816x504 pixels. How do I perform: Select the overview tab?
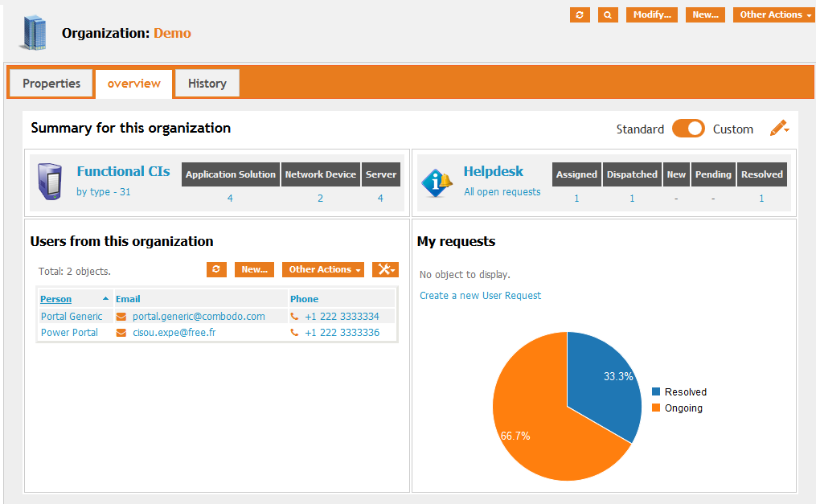(x=134, y=84)
